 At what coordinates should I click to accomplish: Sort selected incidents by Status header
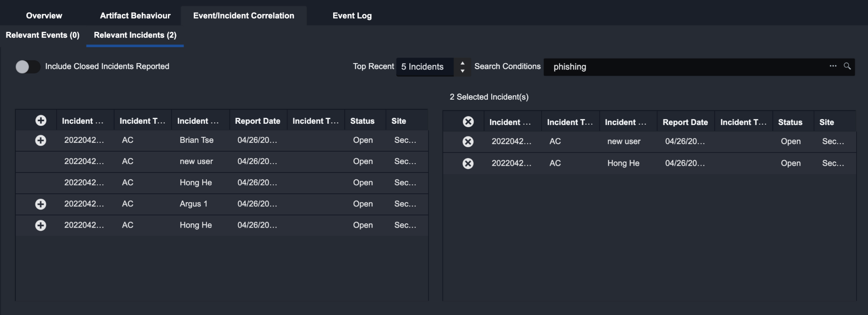click(x=790, y=122)
